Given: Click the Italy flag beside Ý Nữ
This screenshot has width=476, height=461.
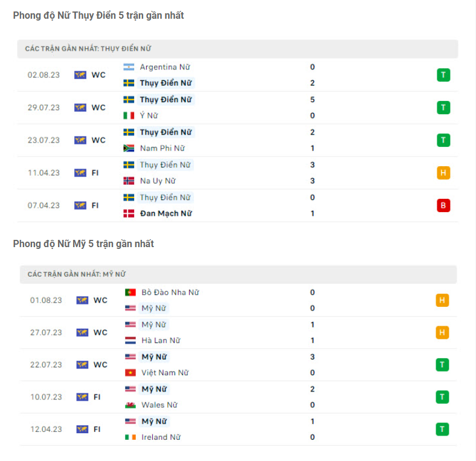Looking at the screenshot, I should coord(129,115).
